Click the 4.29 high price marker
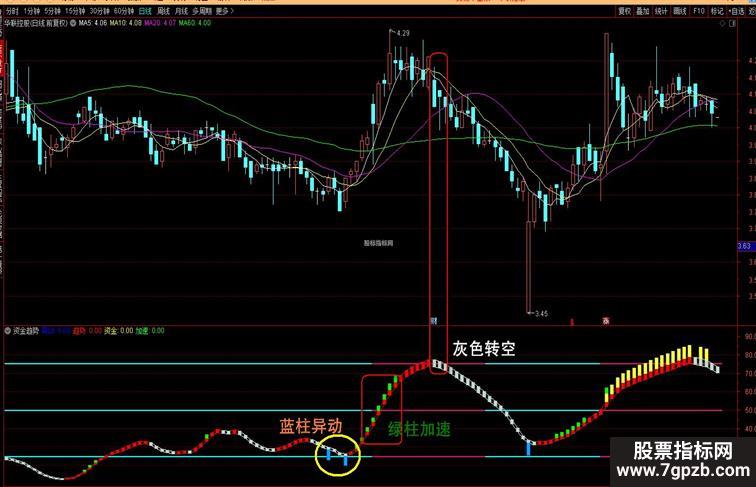 403,33
